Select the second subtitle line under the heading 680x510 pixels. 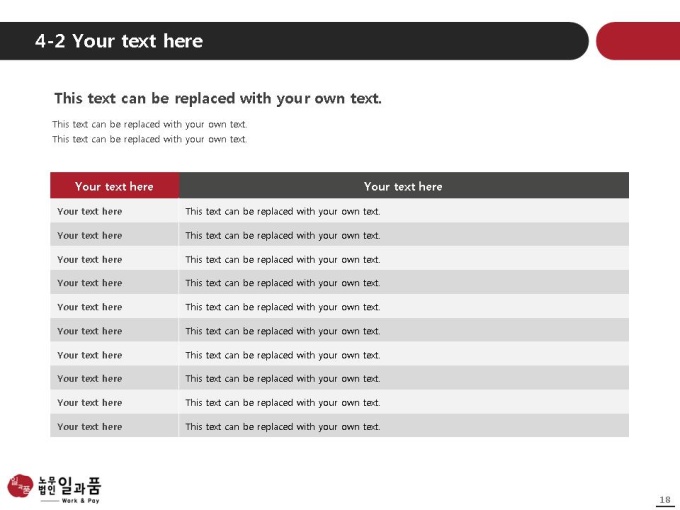[x=150, y=139]
